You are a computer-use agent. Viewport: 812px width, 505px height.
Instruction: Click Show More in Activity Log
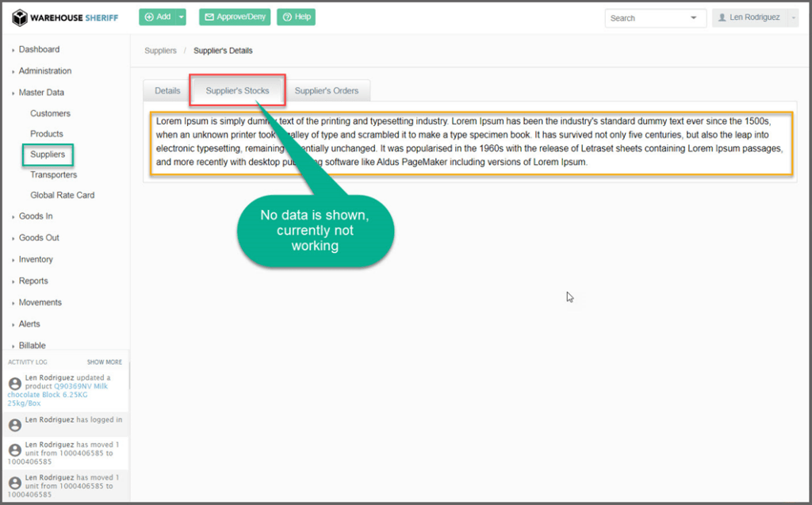coord(104,362)
